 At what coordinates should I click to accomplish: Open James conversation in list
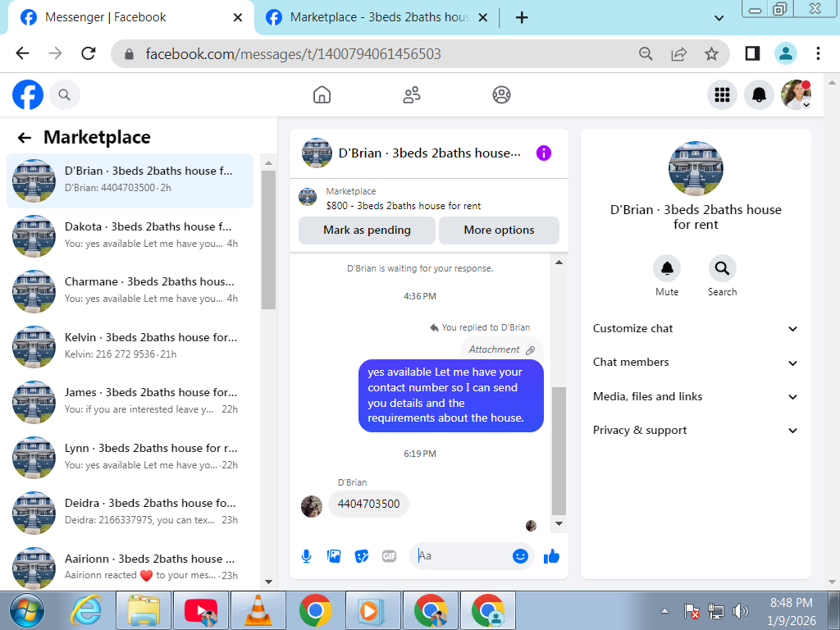[130, 402]
